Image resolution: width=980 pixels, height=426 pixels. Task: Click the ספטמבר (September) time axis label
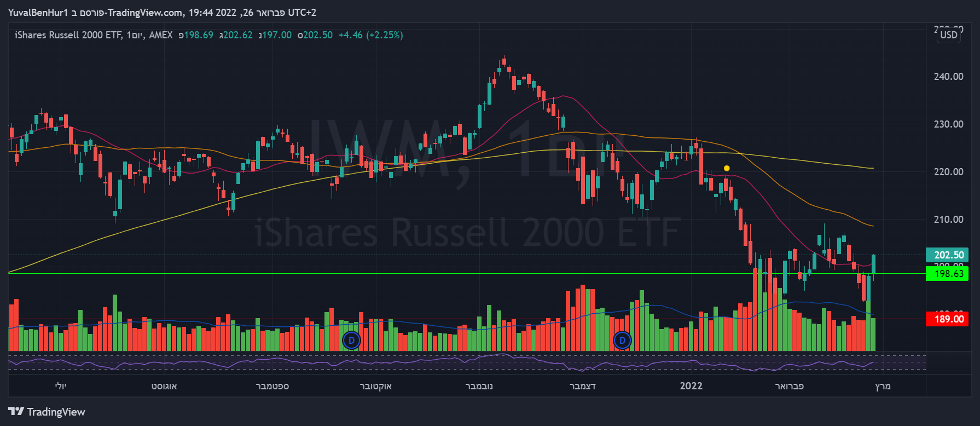coord(272,386)
